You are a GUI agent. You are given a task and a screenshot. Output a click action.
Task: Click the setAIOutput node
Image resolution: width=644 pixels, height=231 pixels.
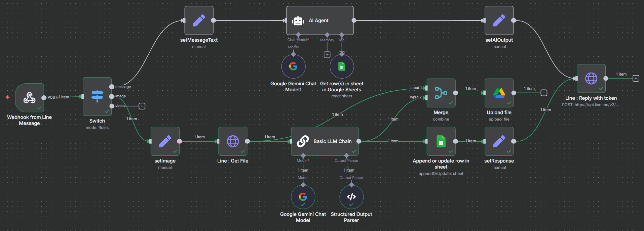coord(499,20)
